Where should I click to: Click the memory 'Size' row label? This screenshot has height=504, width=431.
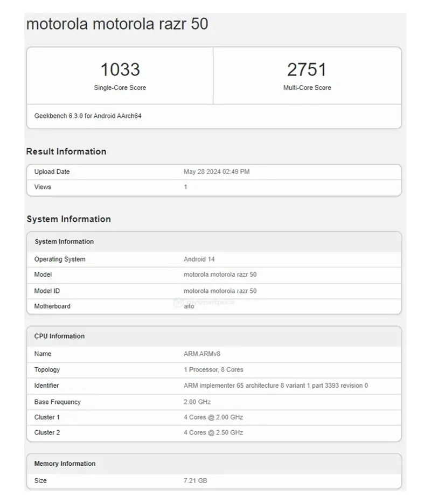40,481
